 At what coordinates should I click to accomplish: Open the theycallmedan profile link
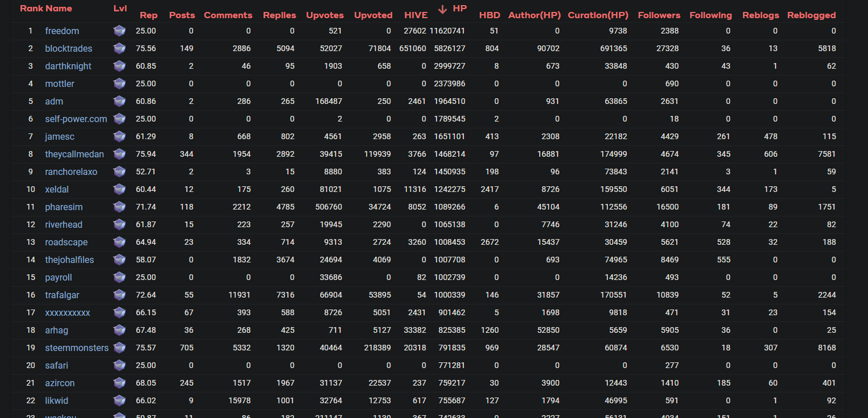pos(74,154)
